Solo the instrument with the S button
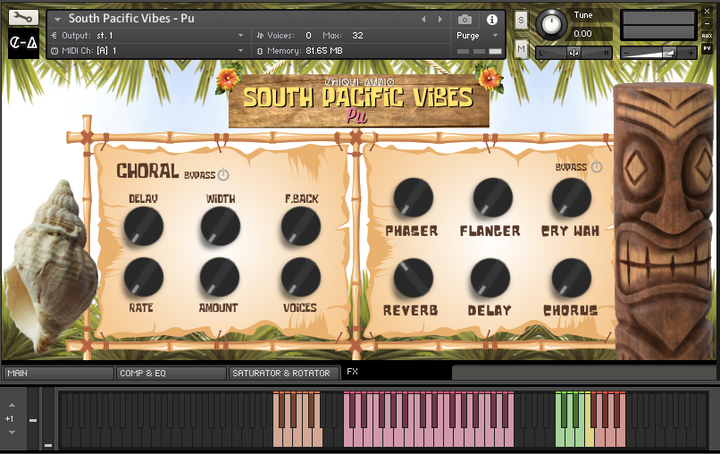This screenshot has width=720, height=454. [x=521, y=20]
